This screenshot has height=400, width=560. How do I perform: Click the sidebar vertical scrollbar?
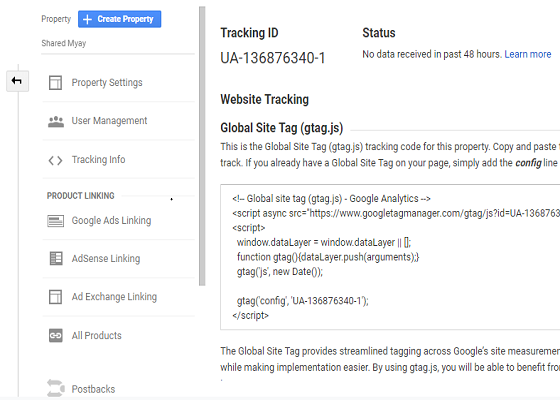pos(202,146)
